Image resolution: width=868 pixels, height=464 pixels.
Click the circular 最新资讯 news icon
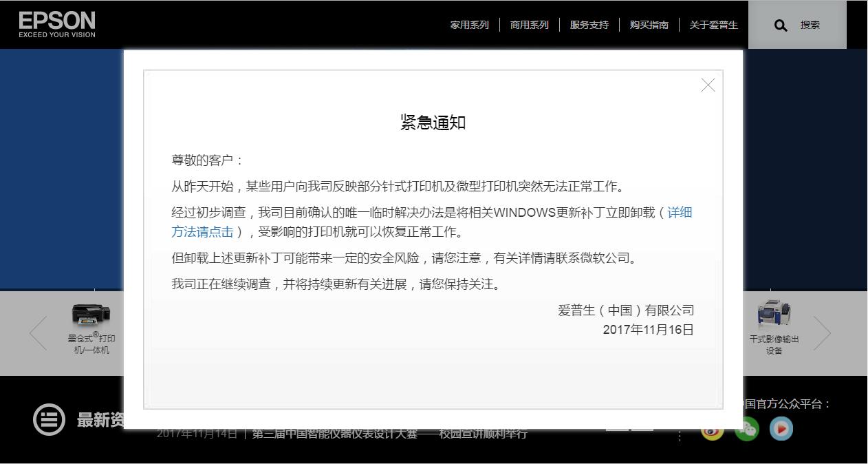(48, 419)
